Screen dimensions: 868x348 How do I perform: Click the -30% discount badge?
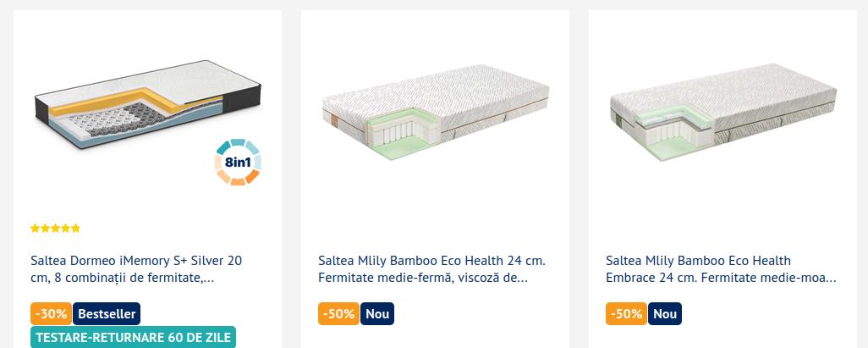(51, 313)
